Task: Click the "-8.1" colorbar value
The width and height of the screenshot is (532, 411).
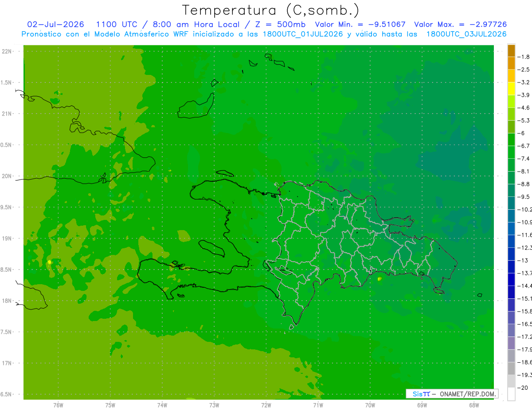Action: (x=524, y=171)
